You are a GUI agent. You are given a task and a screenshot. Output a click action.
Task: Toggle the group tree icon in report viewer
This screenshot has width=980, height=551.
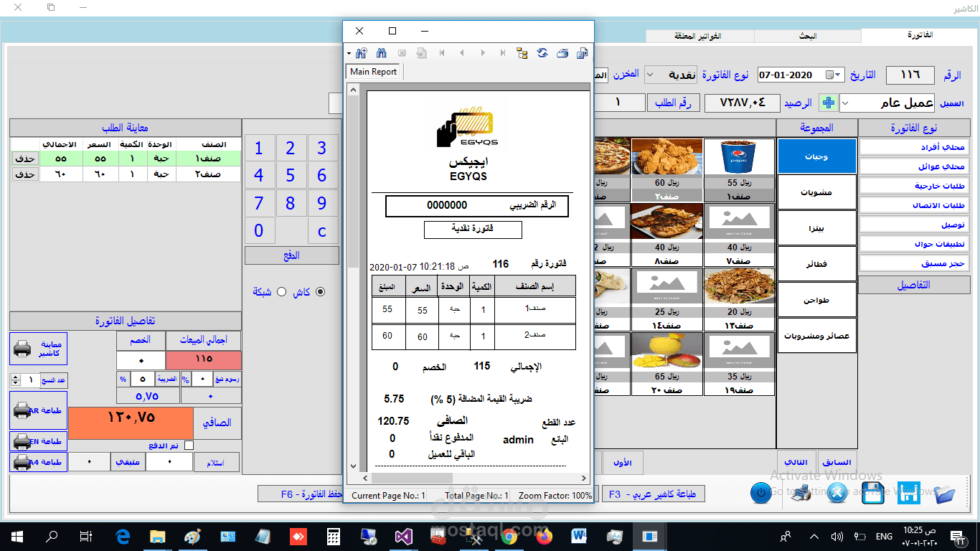(522, 53)
